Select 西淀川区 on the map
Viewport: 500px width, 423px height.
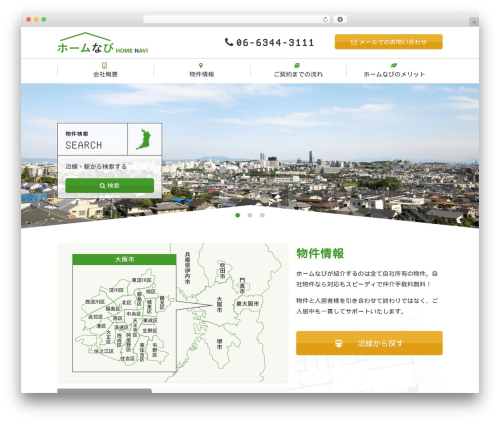(x=95, y=302)
